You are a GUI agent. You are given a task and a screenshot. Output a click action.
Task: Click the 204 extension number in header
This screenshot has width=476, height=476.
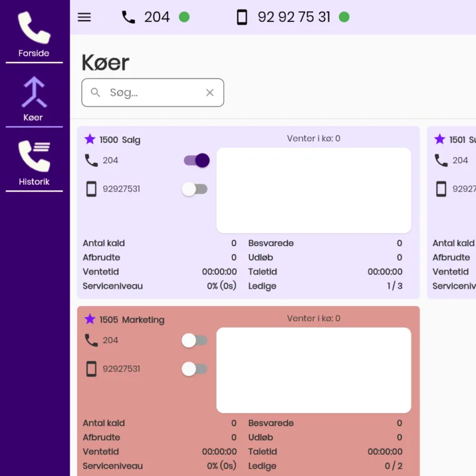[157, 17]
